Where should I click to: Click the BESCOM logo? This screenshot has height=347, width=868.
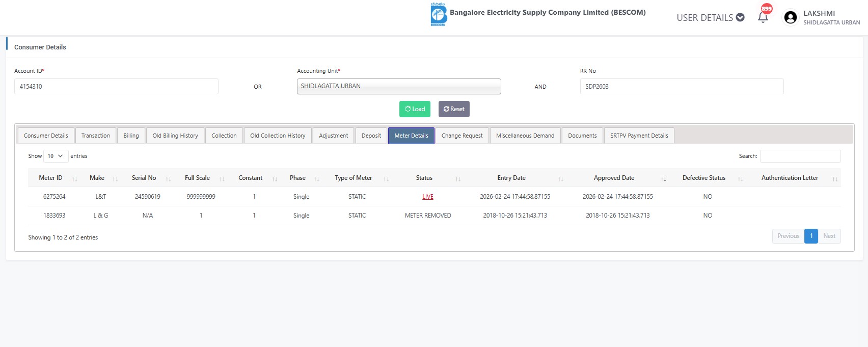click(438, 14)
